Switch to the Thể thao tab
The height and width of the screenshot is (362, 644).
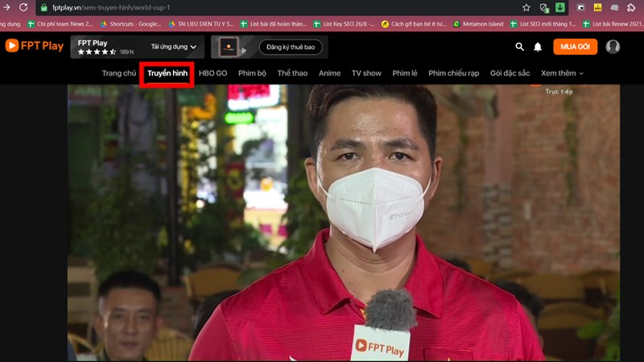pyautogui.click(x=292, y=73)
